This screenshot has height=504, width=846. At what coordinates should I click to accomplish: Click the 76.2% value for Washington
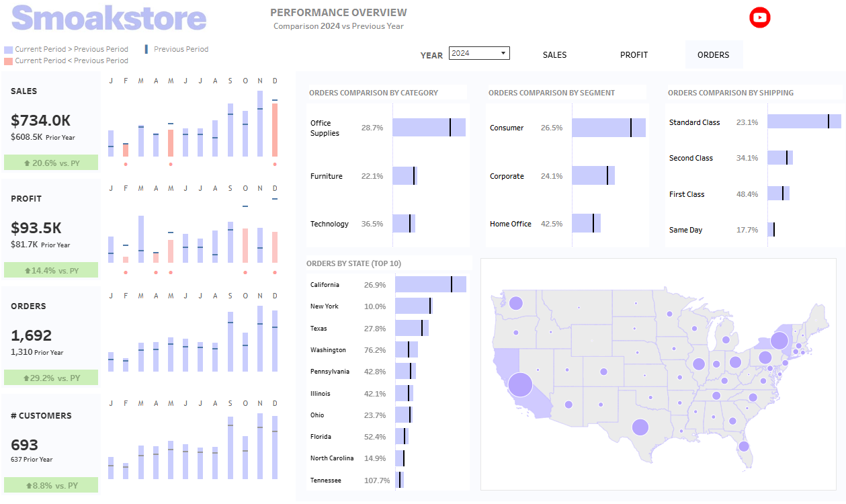coord(375,350)
